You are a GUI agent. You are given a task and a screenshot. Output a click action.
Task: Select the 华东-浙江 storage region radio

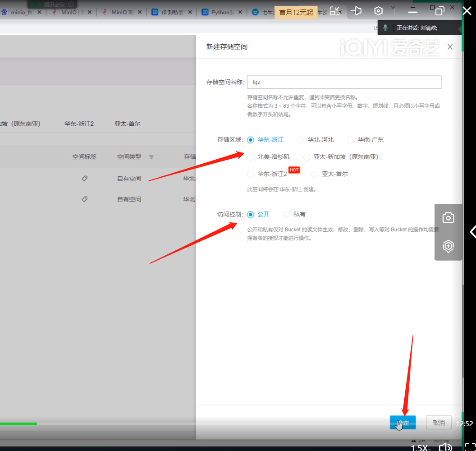tap(251, 140)
